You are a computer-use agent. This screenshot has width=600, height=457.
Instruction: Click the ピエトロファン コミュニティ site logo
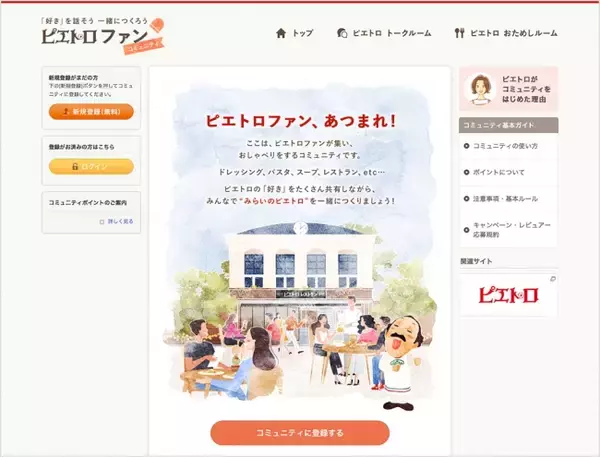tap(103, 36)
